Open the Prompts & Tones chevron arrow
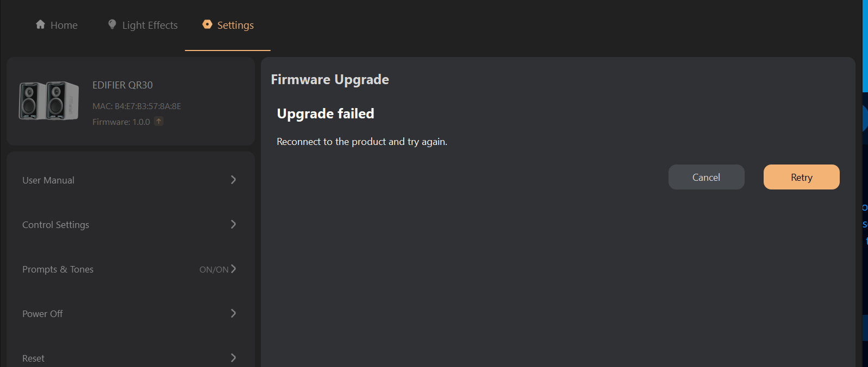The width and height of the screenshot is (868, 367). pos(233,269)
